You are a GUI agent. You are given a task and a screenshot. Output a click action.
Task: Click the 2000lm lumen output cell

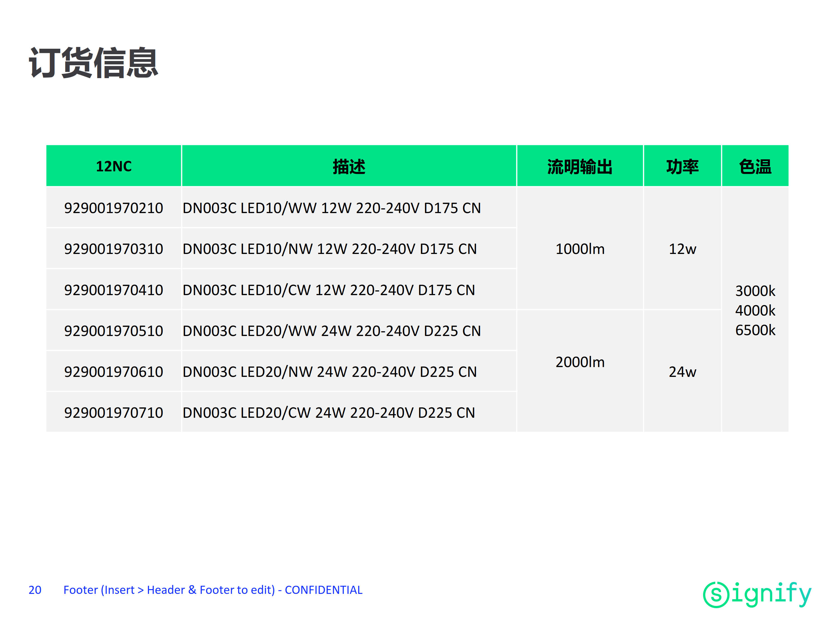point(580,371)
